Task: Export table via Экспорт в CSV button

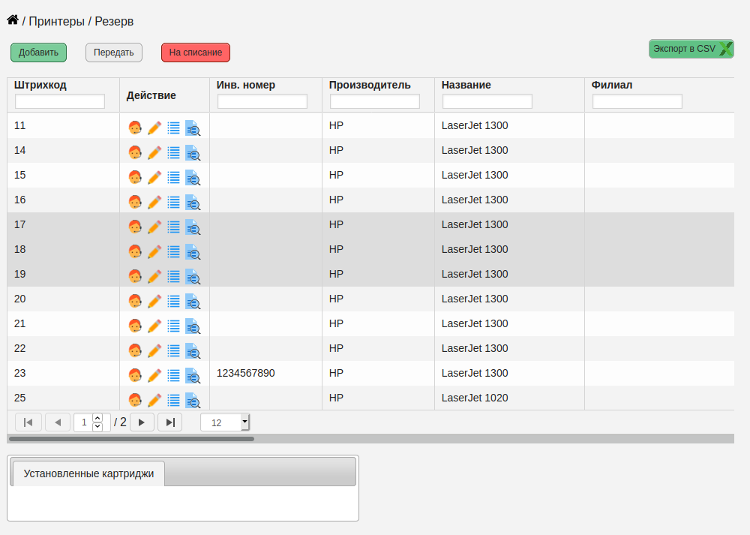Action: (691, 49)
